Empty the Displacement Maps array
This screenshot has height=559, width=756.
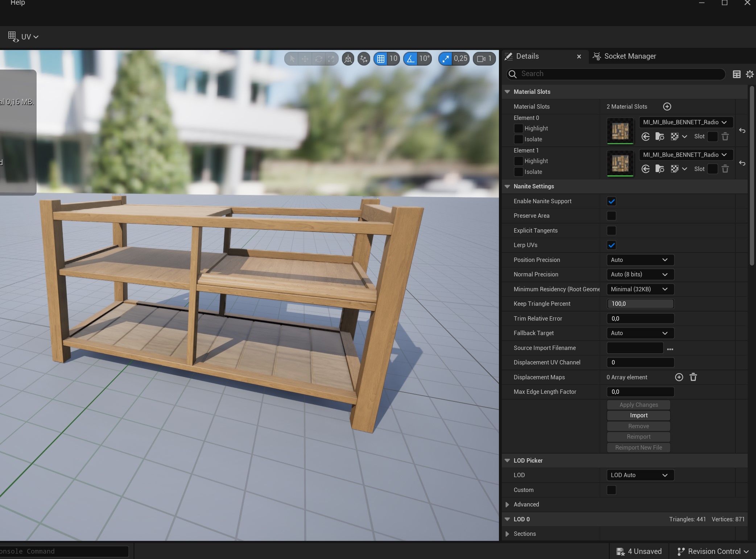tap(693, 377)
